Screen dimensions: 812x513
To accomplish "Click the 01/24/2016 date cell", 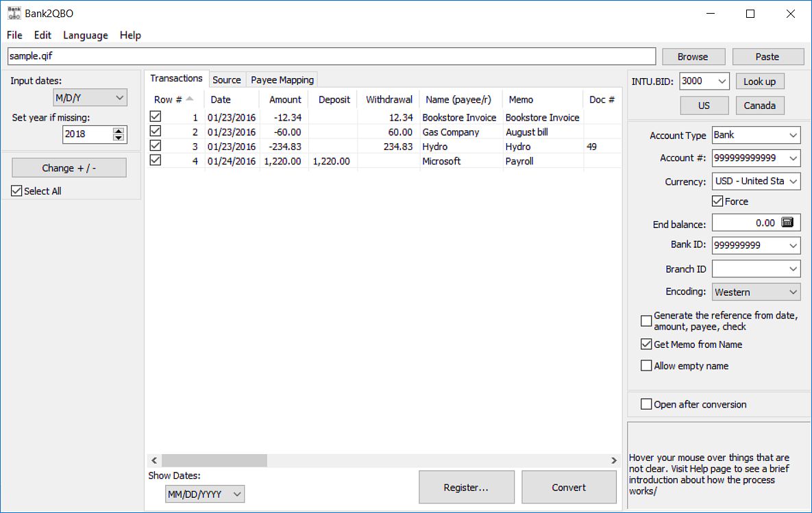I will click(232, 161).
